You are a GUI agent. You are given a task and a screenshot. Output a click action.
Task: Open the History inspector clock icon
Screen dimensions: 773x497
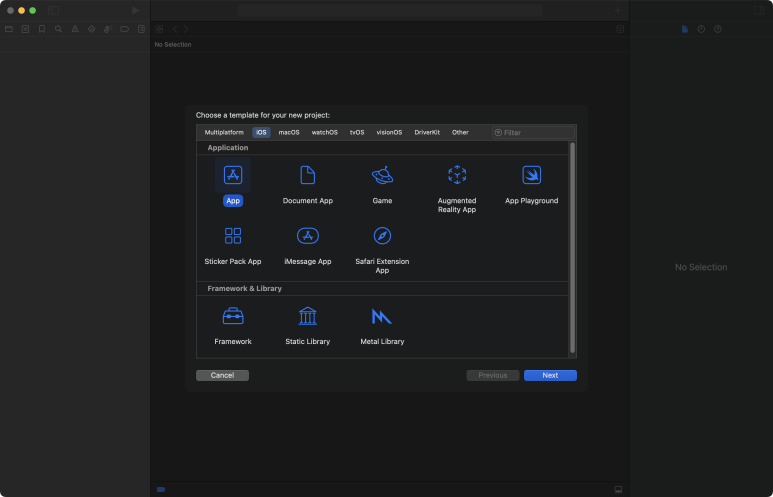click(701, 29)
